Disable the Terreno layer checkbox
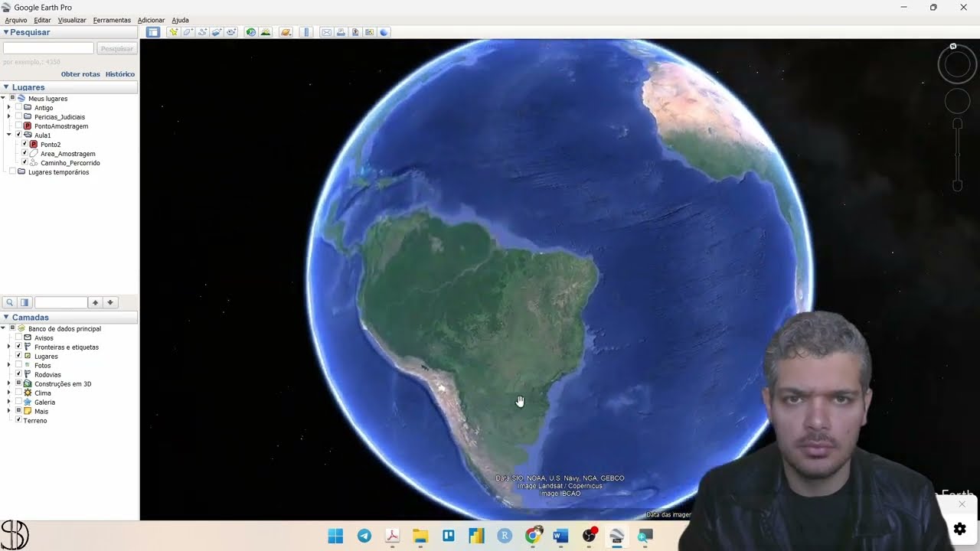Image resolution: width=980 pixels, height=551 pixels. pyautogui.click(x=18, y=420)
